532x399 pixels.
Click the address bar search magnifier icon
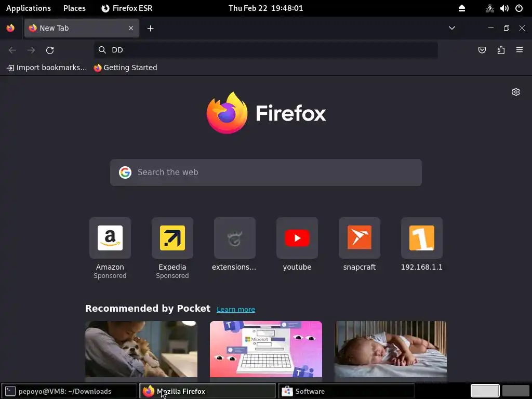click(102, 50)
